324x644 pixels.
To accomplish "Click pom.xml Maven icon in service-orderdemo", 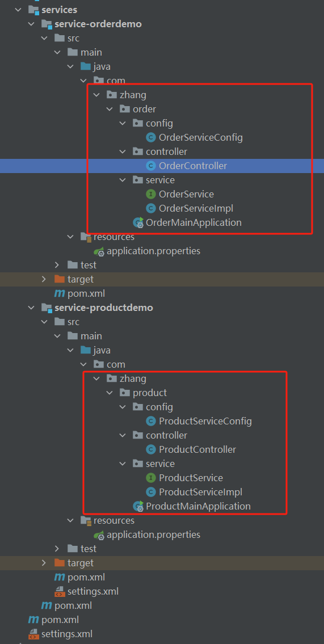I will [60, 294].
